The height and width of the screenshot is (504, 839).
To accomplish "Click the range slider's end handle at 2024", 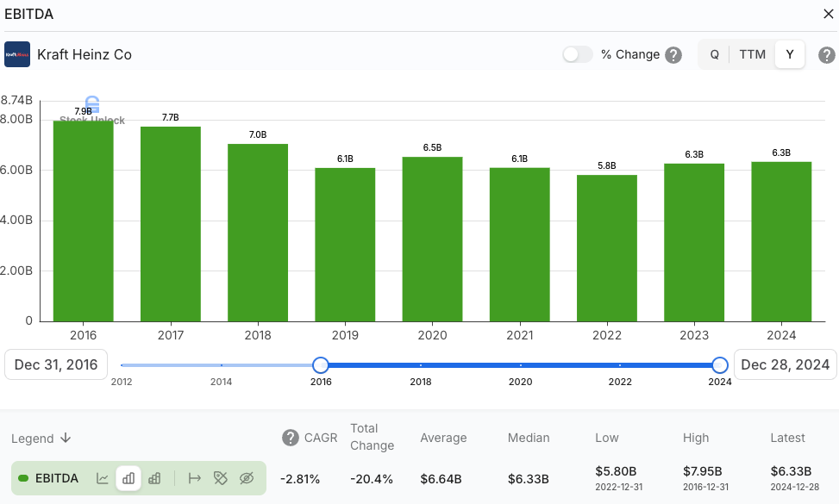I will (720, 365).
